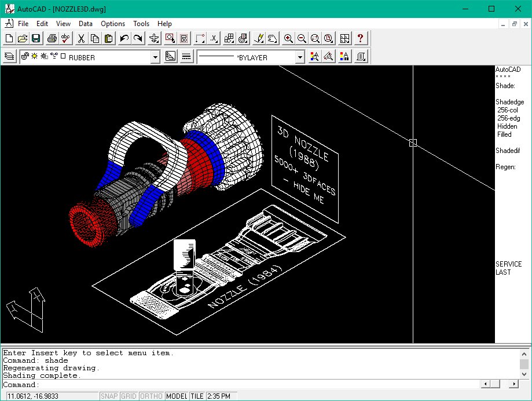532x401 pixels.
Task: Click the Cut scissors icon
Action: pos(81,38)
